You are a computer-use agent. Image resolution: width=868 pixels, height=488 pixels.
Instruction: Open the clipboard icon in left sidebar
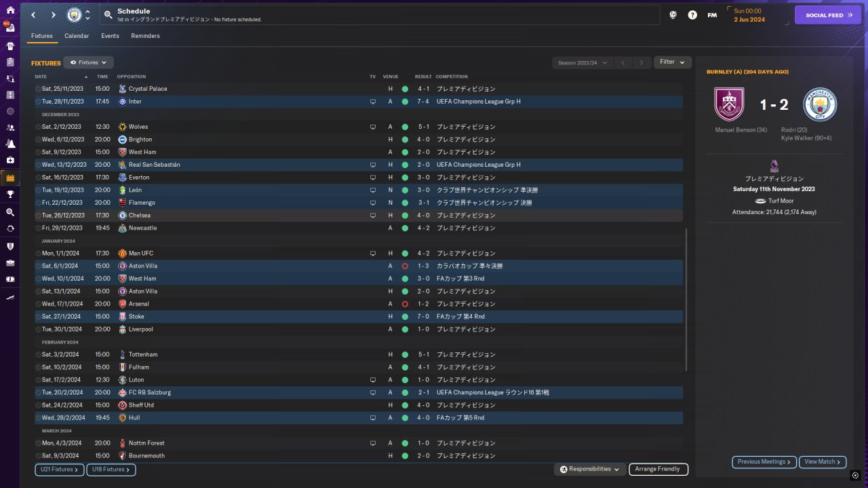[9, 62]
